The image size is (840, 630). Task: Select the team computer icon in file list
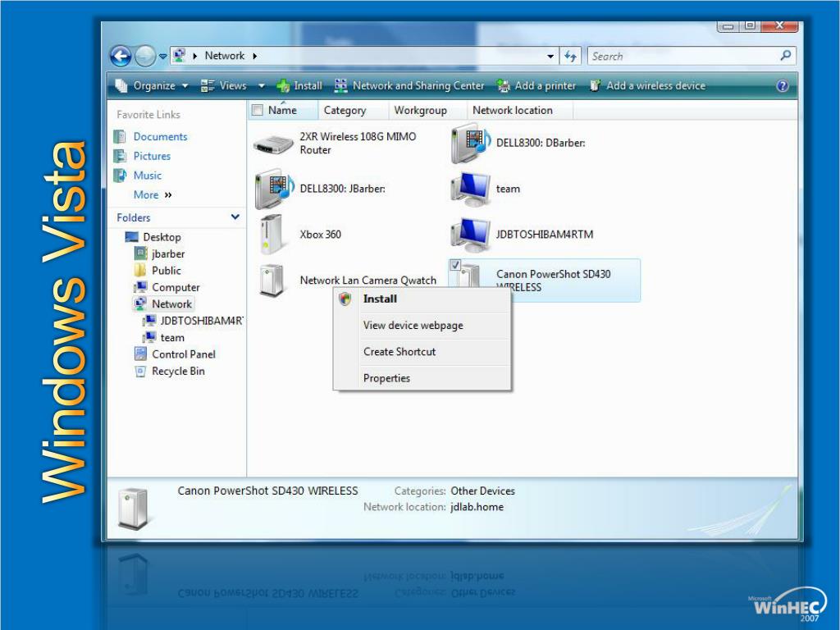click(470, 189)
